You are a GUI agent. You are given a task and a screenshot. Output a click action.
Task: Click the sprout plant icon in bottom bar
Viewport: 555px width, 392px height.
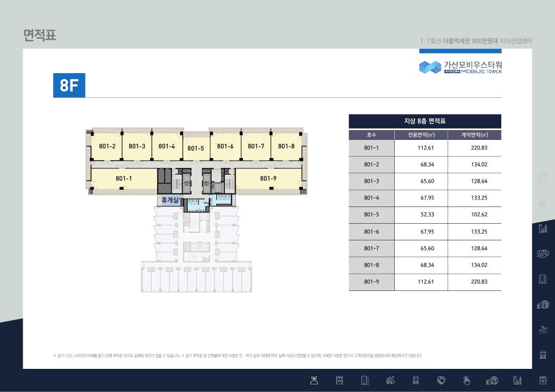(x=315, y=381)
